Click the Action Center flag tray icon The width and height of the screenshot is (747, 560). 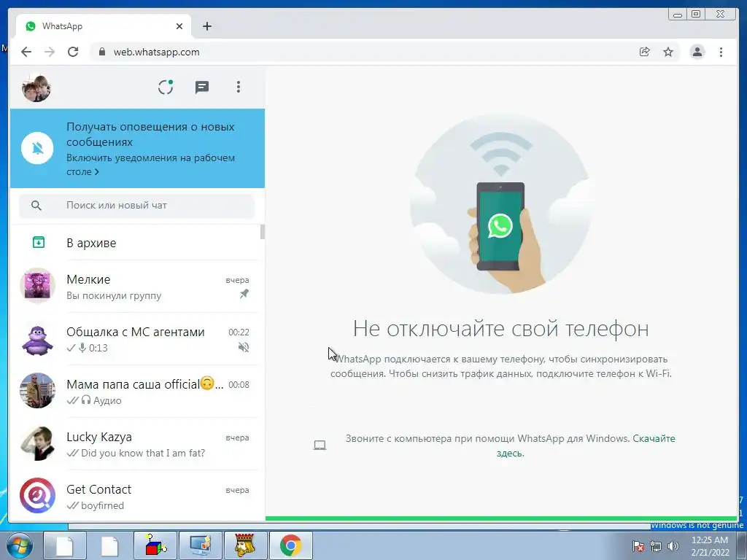638,546
